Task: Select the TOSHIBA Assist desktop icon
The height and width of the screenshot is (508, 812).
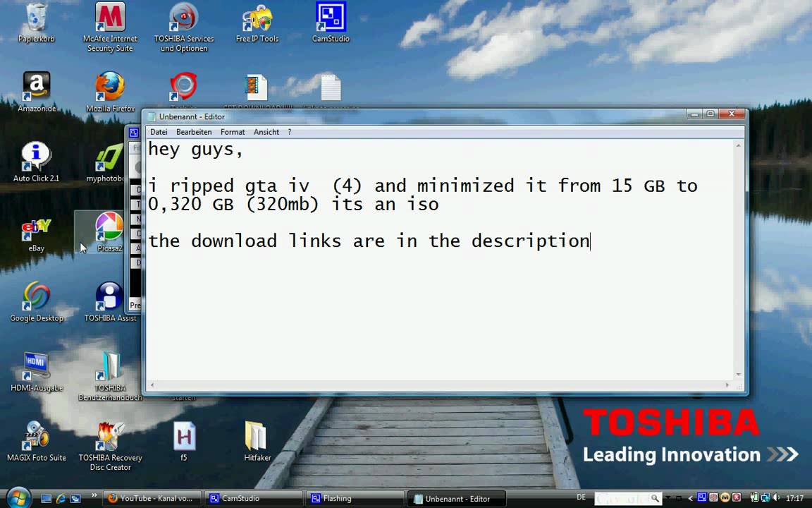Action: tap(110, 302)
